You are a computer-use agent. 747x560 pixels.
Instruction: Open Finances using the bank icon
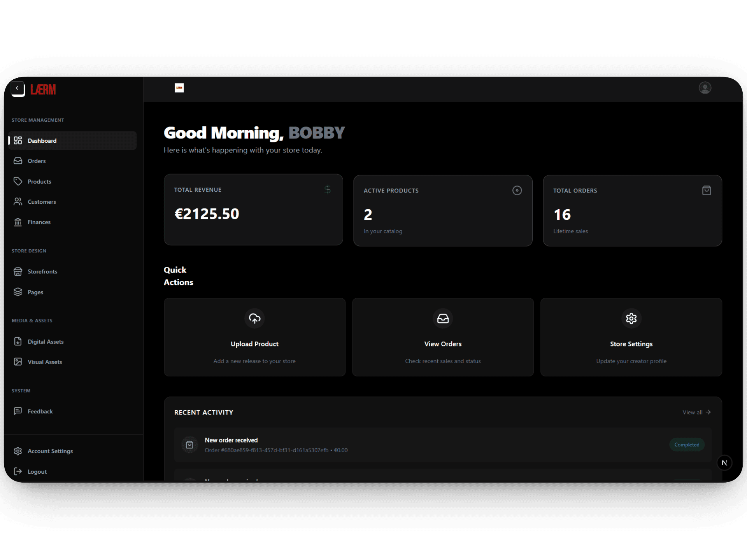tap(18, 222)
